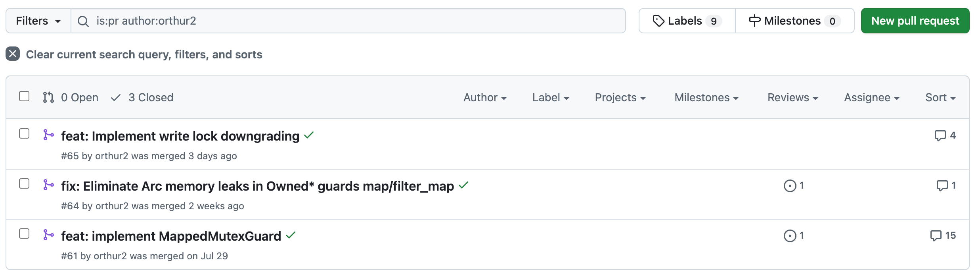Viewport: 980px width, 274px height.
Task: Select checkbox for Arc memory leaks PR
Action: click(x=24, y=184)
